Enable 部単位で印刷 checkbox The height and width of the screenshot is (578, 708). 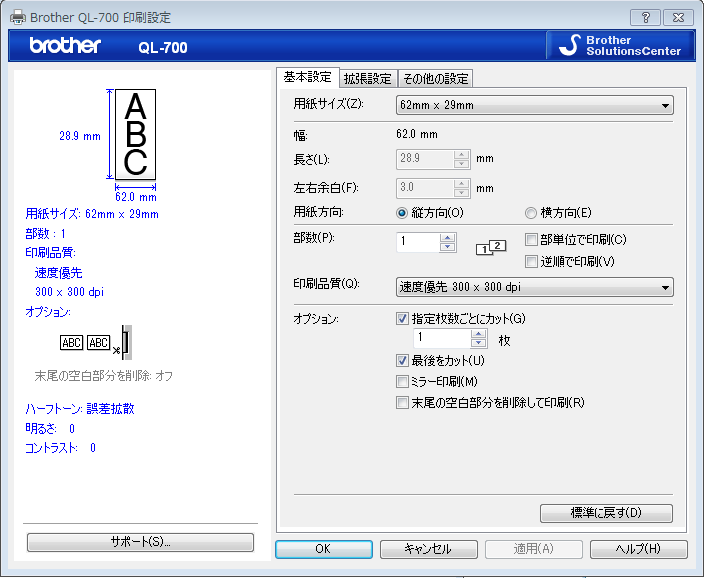pyautogui.click(x=531, y=239)
